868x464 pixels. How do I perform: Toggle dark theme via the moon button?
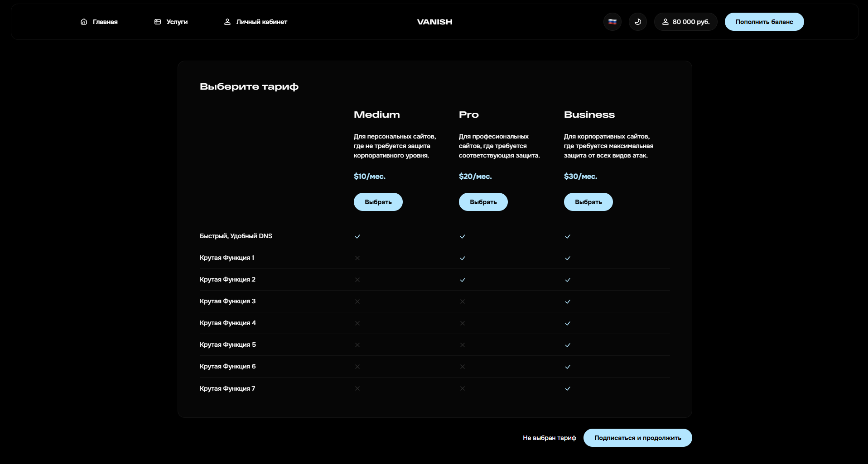click(x=637, y=21)
